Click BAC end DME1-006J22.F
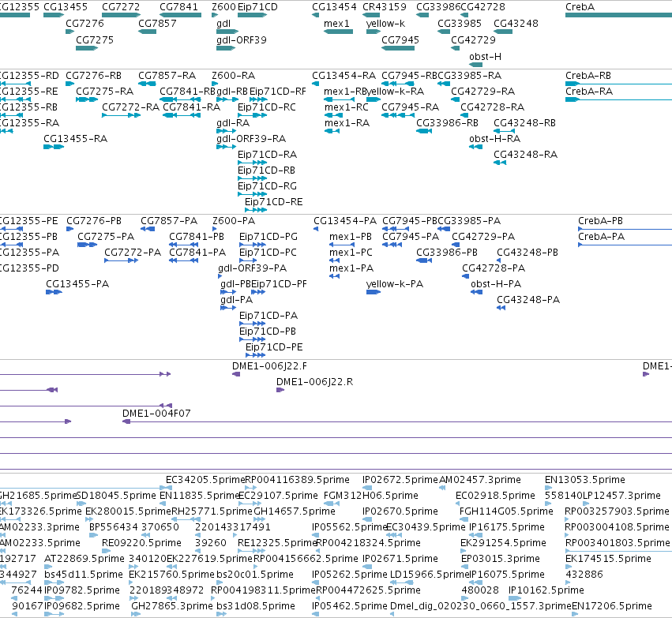The width and height of the screenshot is (672, 618). click(269, 366)
